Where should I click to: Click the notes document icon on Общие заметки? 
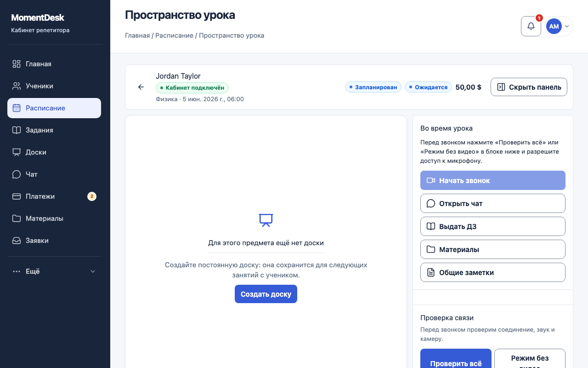click(x=431, y=272)
